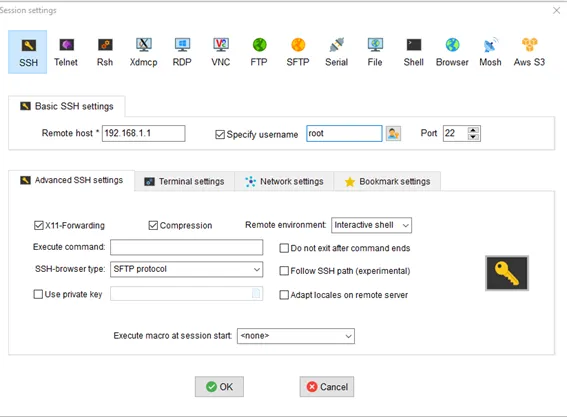Select the VNC session icon

[221, 52]
